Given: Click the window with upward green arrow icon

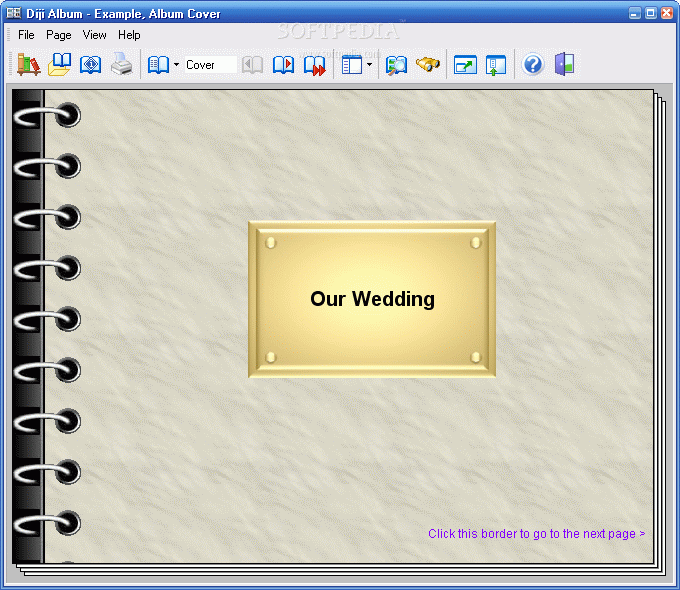Looking at the screenshot, I should (x=496, y=65).
